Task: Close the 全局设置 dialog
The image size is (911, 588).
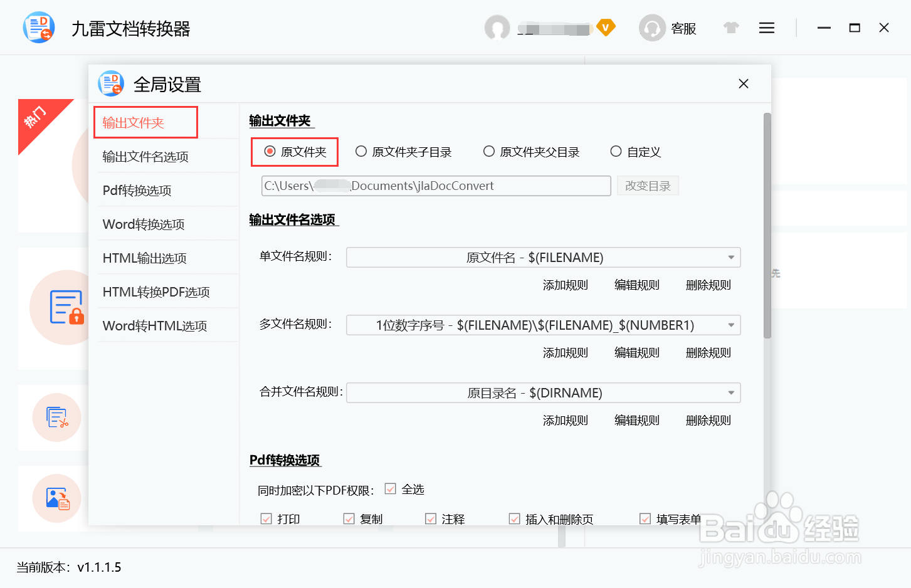Action: click(x=744, y=84)
